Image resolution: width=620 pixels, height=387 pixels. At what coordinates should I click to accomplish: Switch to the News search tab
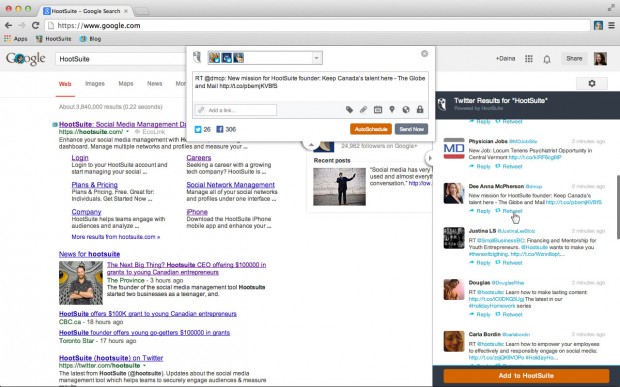pos(155,83)
